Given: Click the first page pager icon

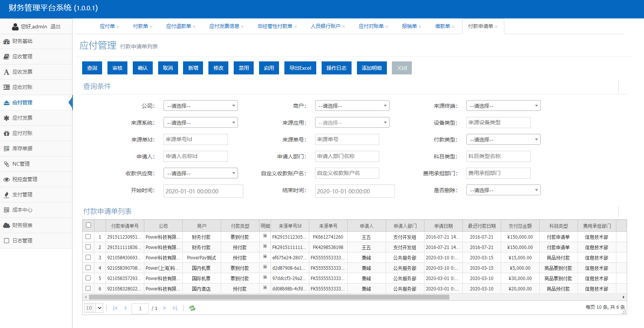Looking at the screenshot, I should [115, 308].
